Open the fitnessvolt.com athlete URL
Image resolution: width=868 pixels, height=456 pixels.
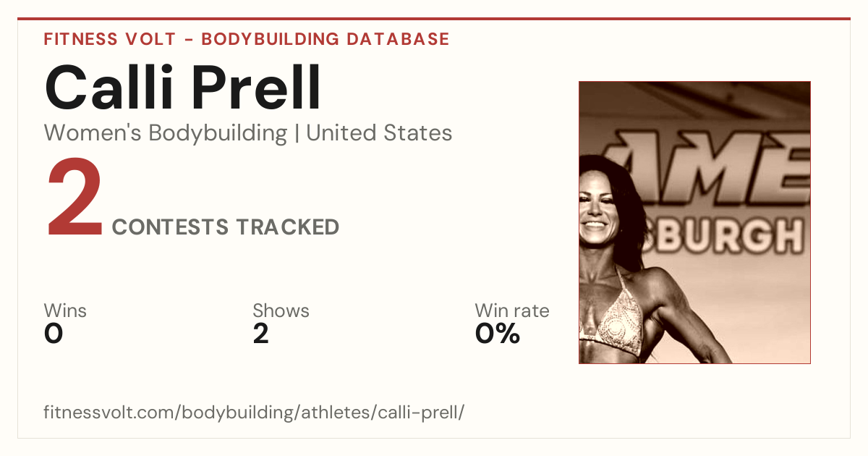coord(254,413)
